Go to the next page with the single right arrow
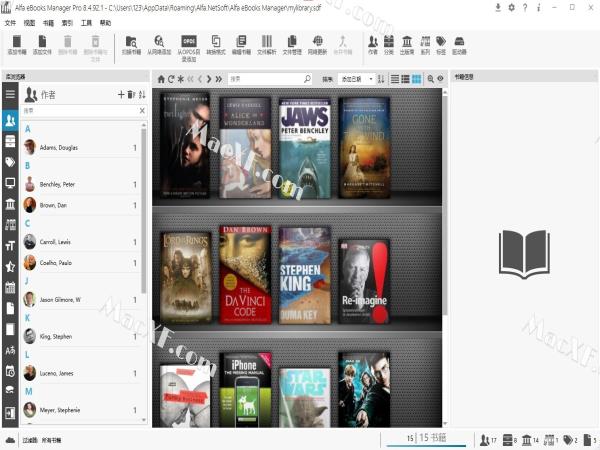Viewport: 600px width, 450px height. point(209,79)
